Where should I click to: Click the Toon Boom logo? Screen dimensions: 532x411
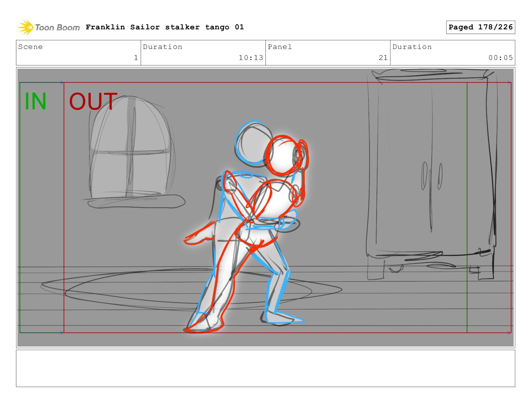48,27
